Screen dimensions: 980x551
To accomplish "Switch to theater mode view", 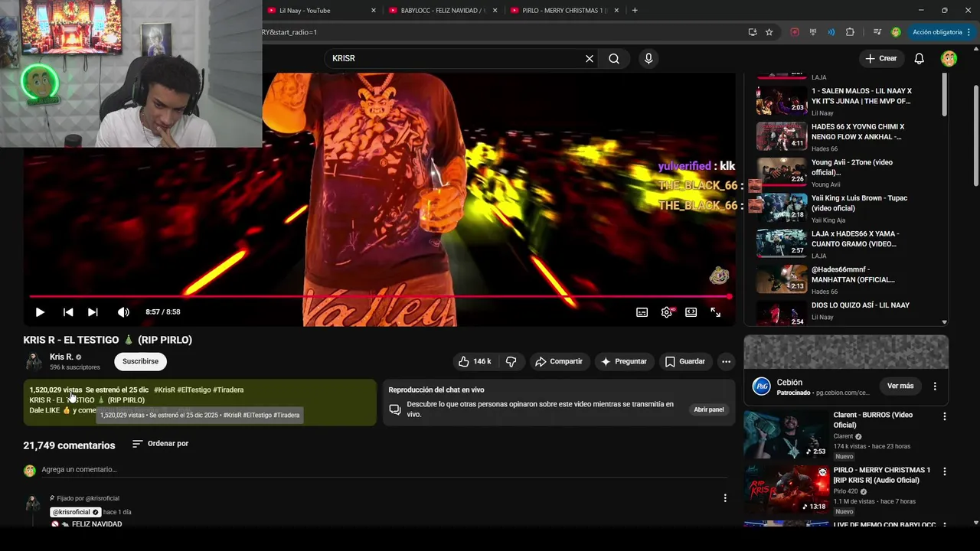I will 691,312.
